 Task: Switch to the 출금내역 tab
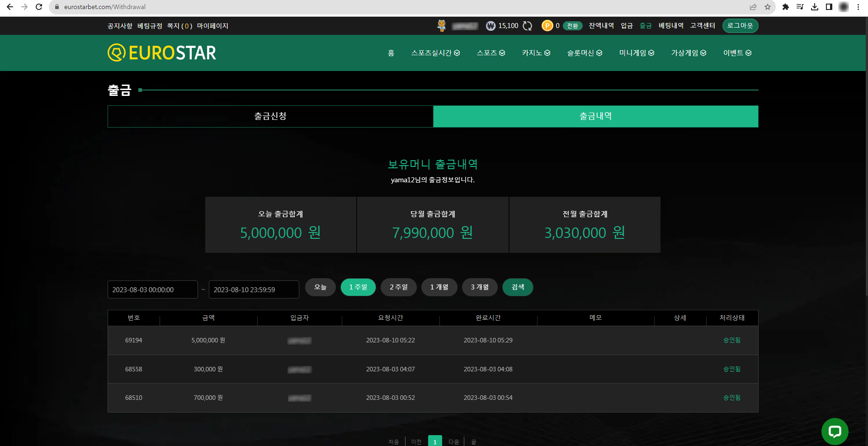(x=596, y=116)
